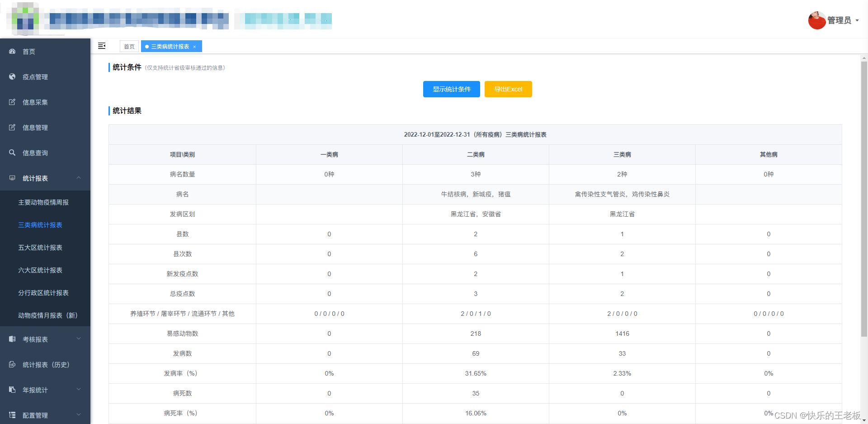The width and height of the screenshot is (868, 424).
Task: Click the 显示统计条件 button
Action: [451, 89]
